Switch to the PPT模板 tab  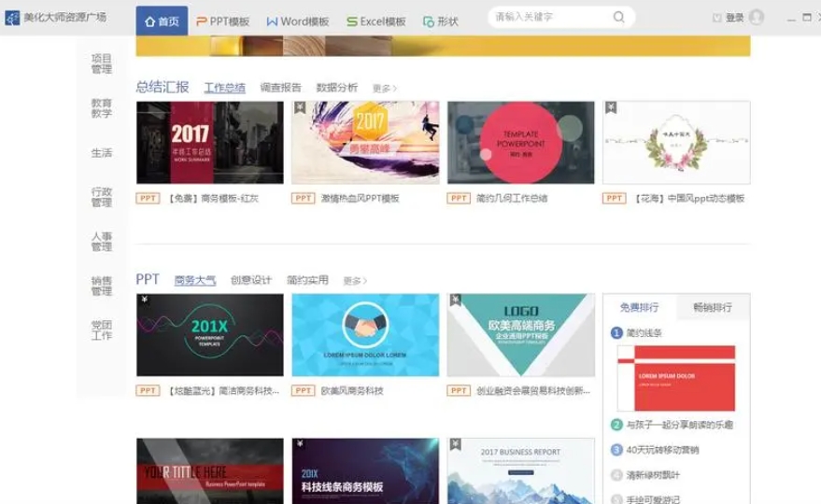(x=222, y=21)
